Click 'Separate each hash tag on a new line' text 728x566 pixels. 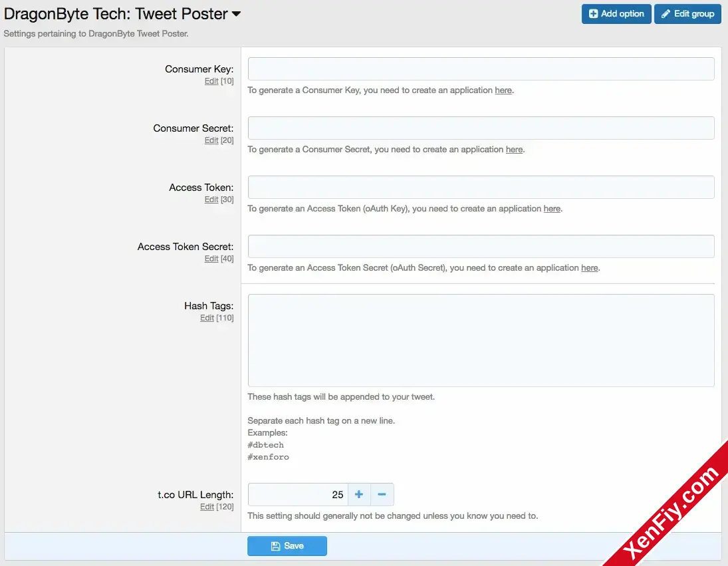tap(321, 420)
